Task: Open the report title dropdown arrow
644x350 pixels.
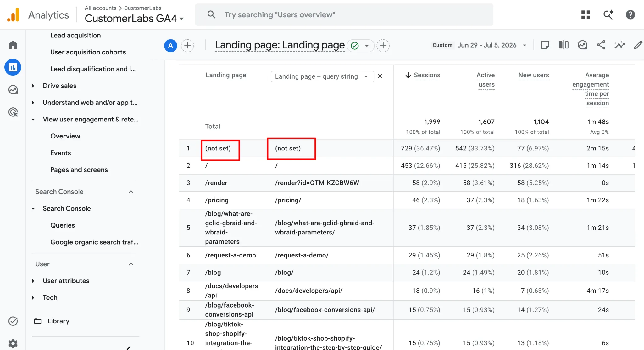Action: 367,46
